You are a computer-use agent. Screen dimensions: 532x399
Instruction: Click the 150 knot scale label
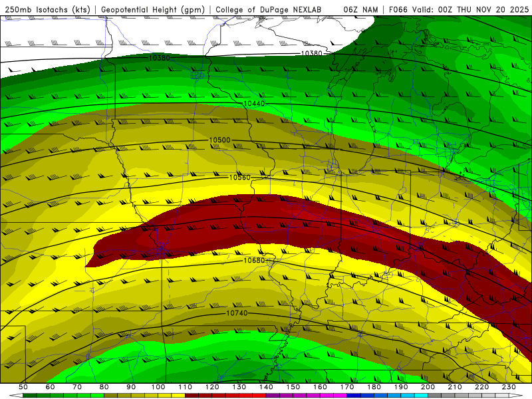click(293, 387)
